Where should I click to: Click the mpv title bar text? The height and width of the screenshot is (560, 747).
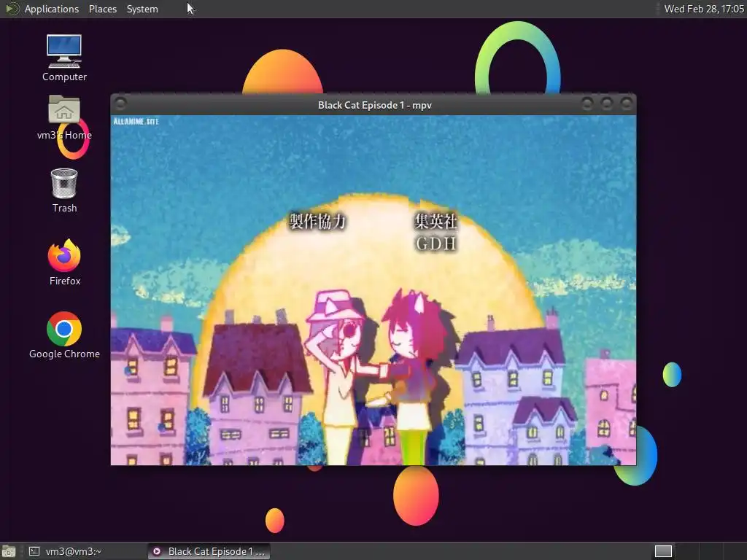coord(374,105)
